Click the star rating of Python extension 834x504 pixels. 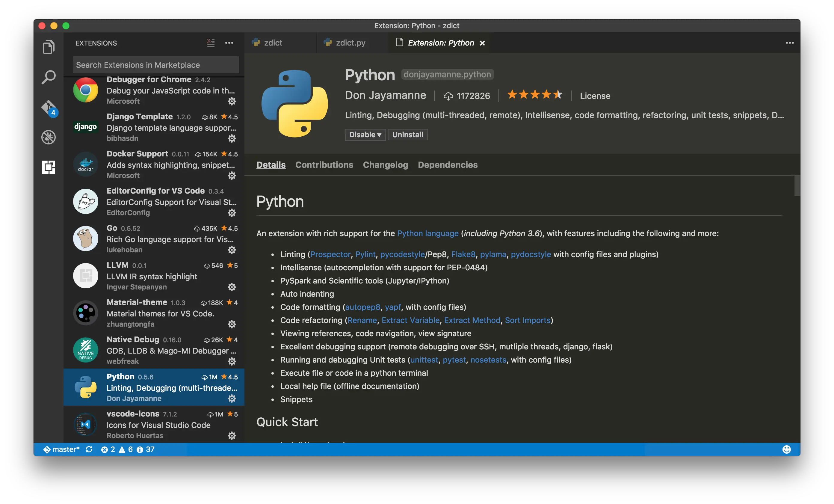coord(534,95)
